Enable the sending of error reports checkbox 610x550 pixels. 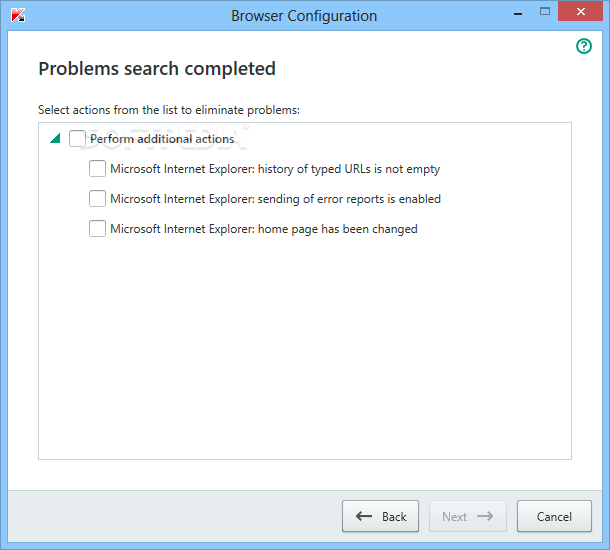point(97,198)
